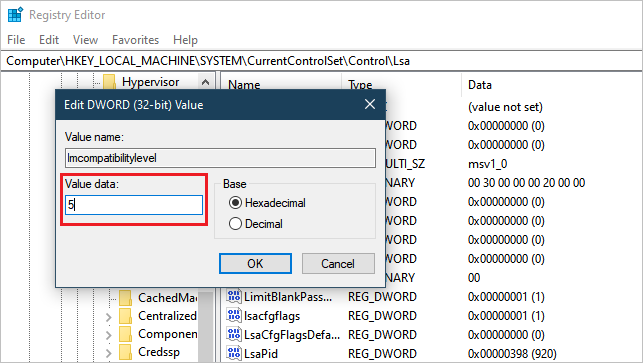Click the Hypervisor folder icon
643x363 pixels.
[x=109, y=82]
